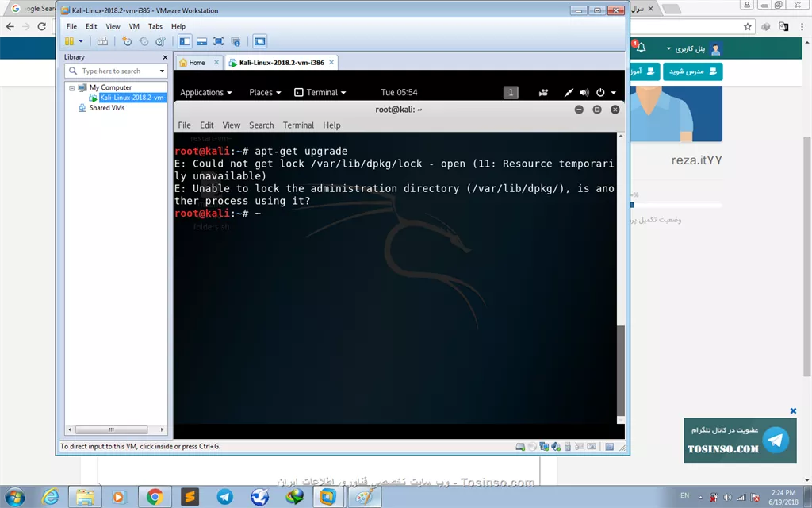Screen dimensions: 812x508
Task: Open Telegram from Windows taskbar
Action: click(224, 497)
